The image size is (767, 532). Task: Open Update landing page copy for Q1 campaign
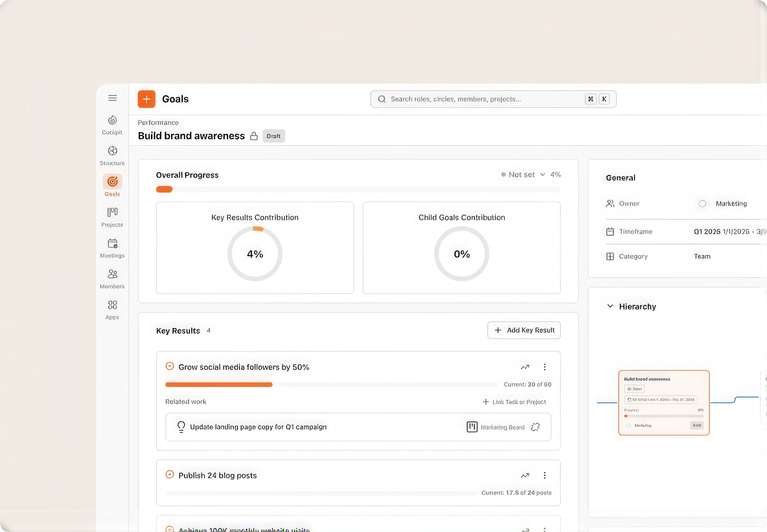tap(258, 427)
